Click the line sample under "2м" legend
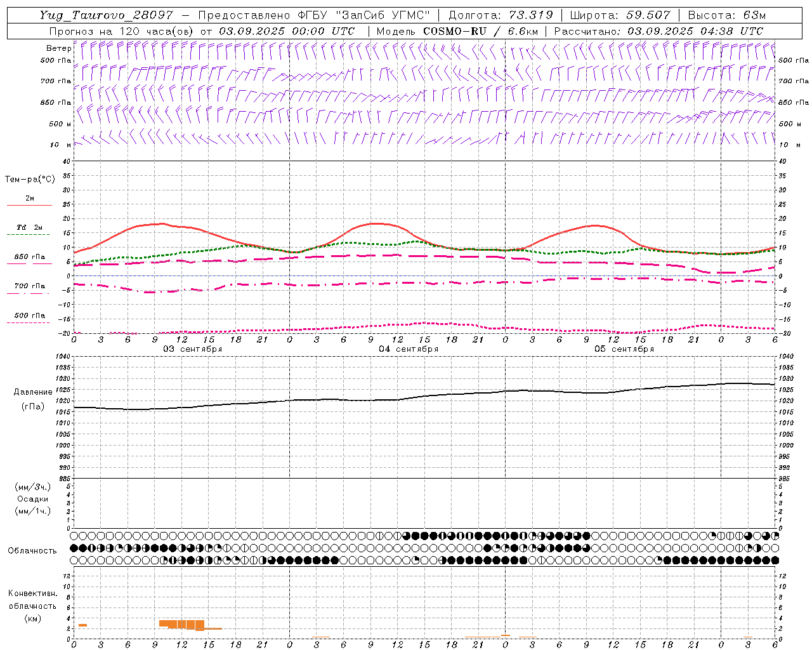Screen dimensions: 812x650 [29, 206]
